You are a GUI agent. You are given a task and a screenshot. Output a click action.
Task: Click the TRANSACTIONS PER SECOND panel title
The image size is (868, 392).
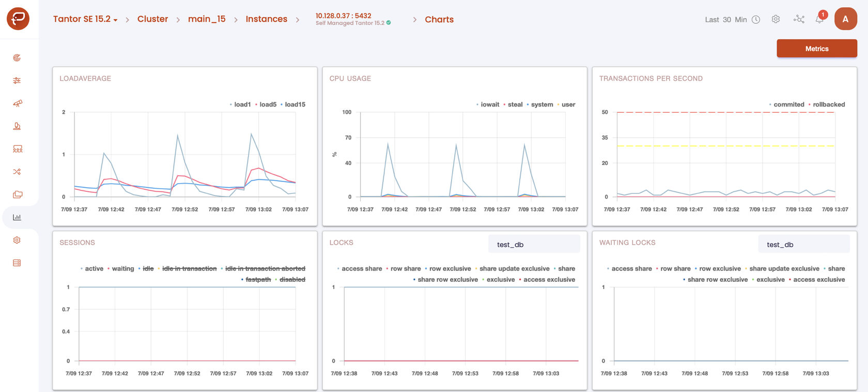coord(651,79)
